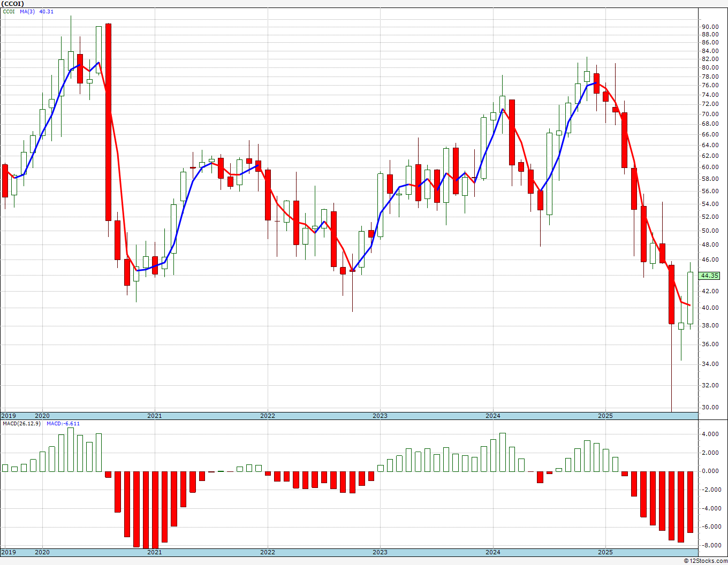Screen dimensions: 728x565
Task: Click 2021 on the price chart time axis
Action: click(x=155, y=416)
